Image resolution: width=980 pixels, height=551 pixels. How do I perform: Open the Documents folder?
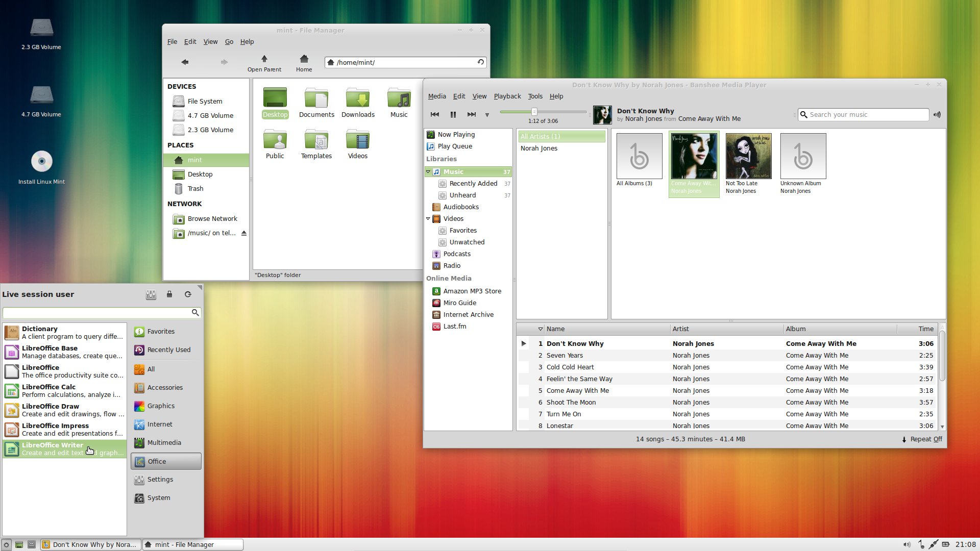[316, 103]
